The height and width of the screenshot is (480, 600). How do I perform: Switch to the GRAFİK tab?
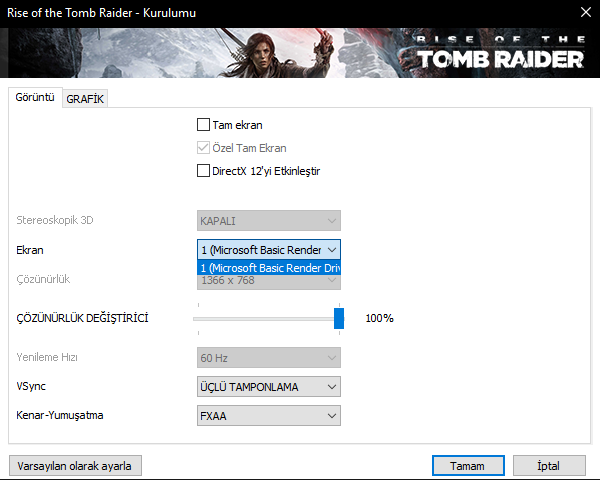(x=85, y=99)
